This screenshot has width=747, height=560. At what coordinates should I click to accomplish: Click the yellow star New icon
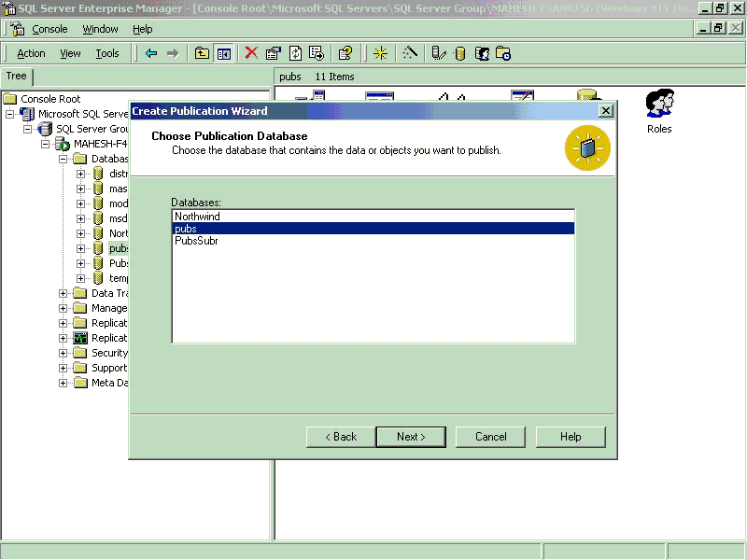pyautogui.click(x=380, y=53)
